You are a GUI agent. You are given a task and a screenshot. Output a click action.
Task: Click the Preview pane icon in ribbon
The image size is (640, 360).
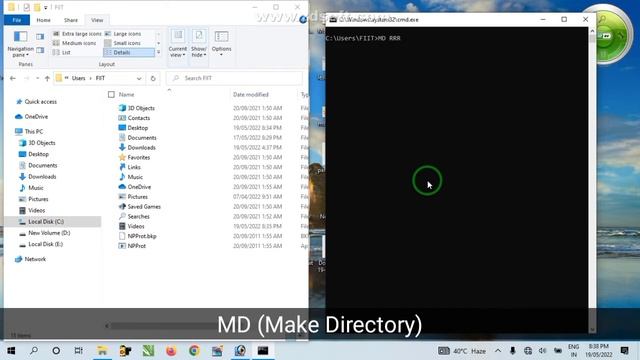(40, 37)
